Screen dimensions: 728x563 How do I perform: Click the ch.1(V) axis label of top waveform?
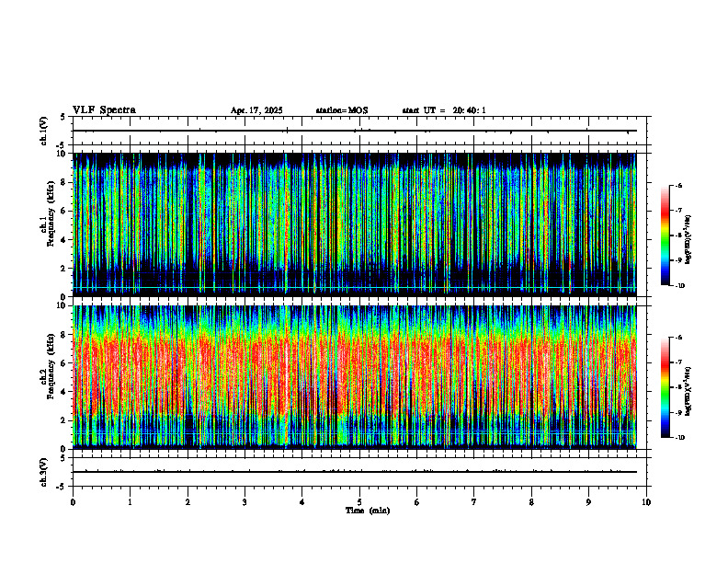pyautogui.click(x=44, y=131)
